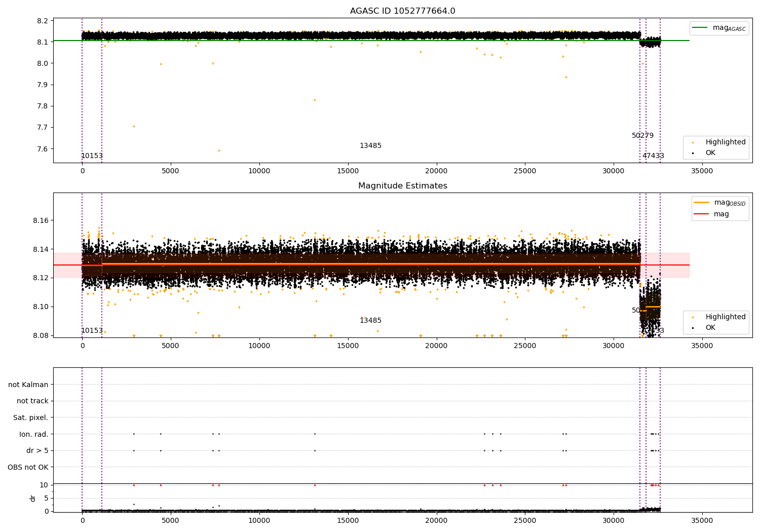The height and width of the screenshot is (532, 760).
Task: Click the orange outlier point near magnitude 7.6
Action: (219, 150)
